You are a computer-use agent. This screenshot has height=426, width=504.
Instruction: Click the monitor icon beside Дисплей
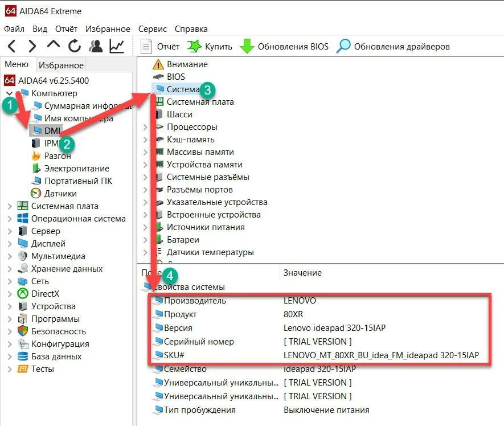pyautogui.click(x=23, y=243)
